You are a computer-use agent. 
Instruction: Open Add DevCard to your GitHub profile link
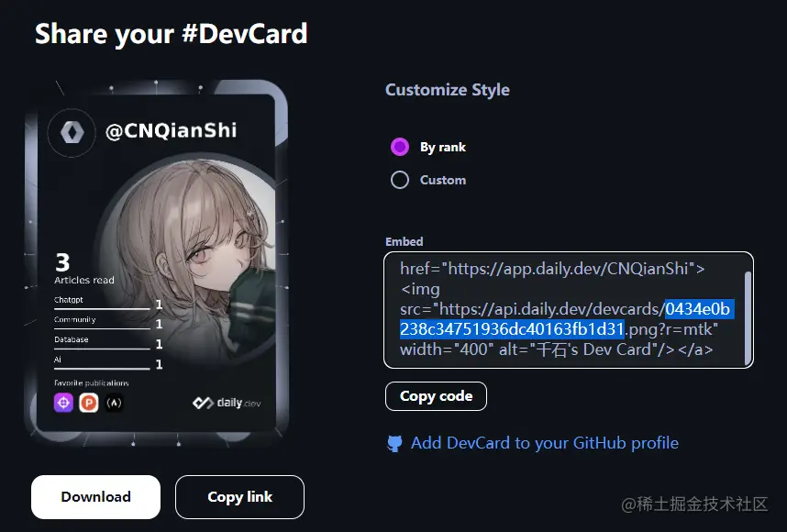[545, 443]
